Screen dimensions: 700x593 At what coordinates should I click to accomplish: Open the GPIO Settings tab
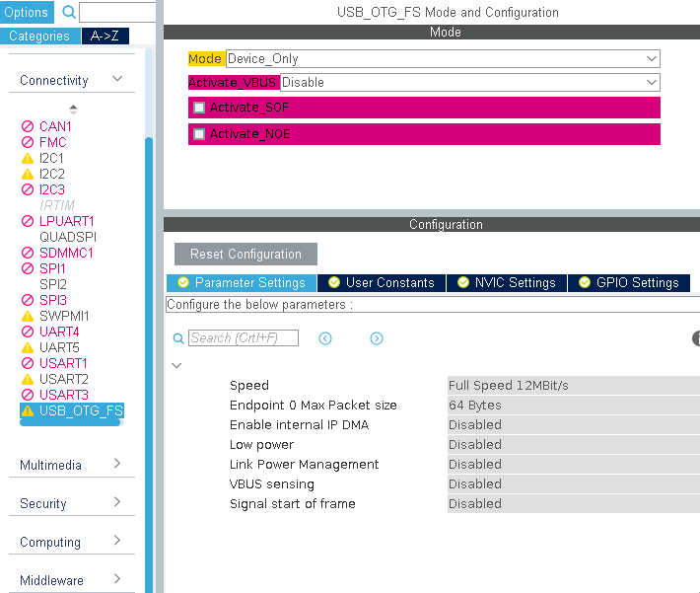point(628,282)
